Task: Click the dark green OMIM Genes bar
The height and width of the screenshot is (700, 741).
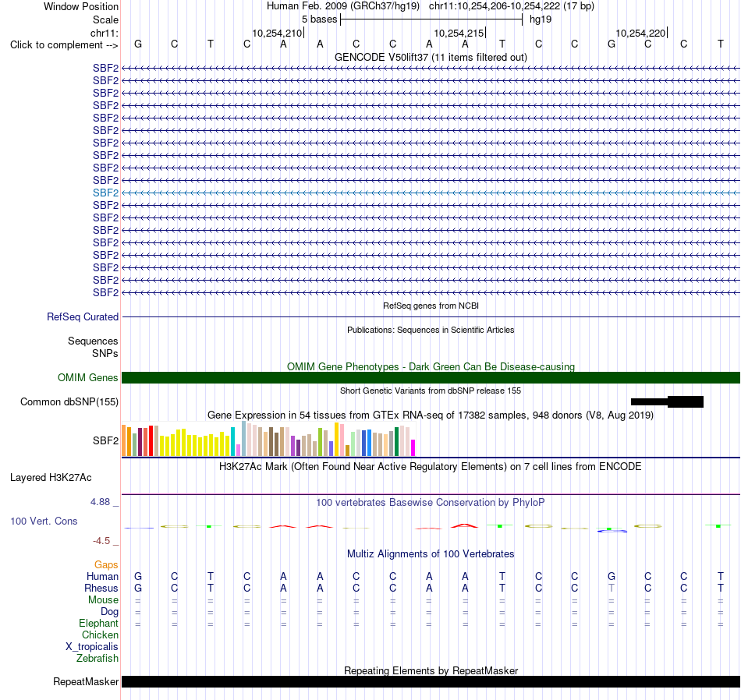Action: click(x=431, y=377)
